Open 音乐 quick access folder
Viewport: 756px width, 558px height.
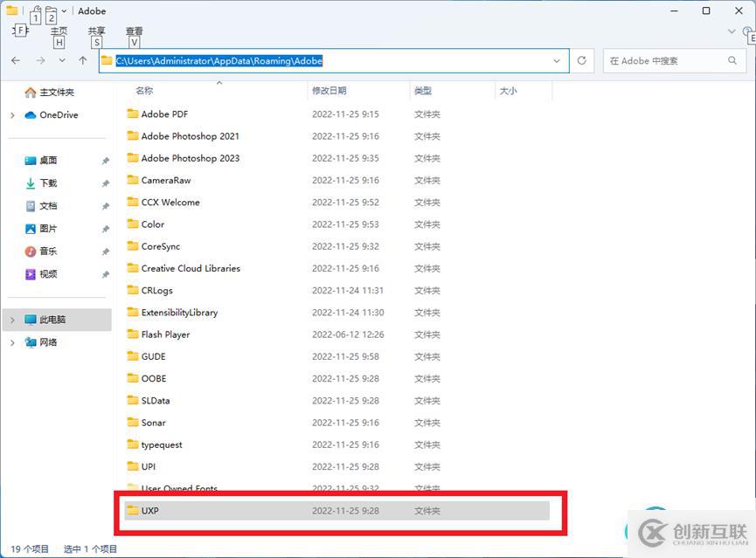(48, 251)
